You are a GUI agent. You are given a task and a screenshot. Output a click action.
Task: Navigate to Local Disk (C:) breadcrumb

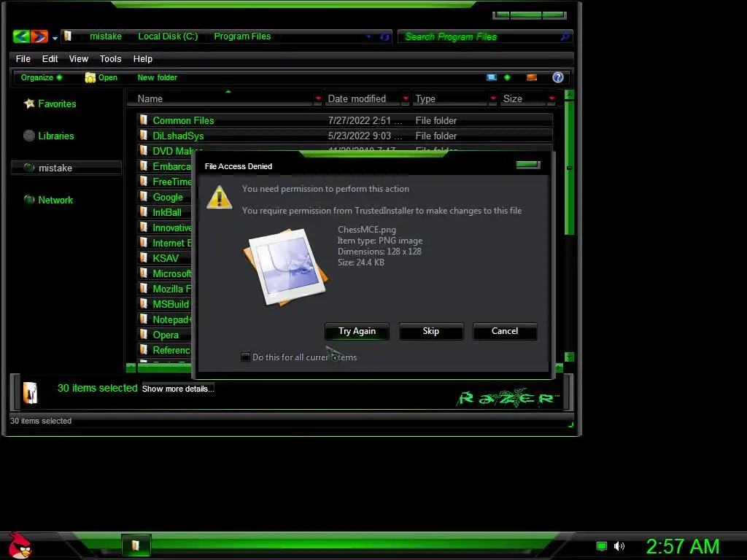168,36
